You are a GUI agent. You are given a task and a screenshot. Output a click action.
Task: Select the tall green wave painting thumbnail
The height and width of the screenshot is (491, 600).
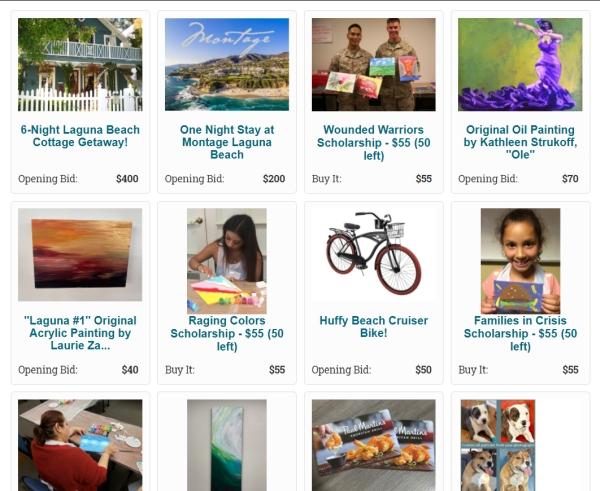pyautogui.click(x=227, y=445)
